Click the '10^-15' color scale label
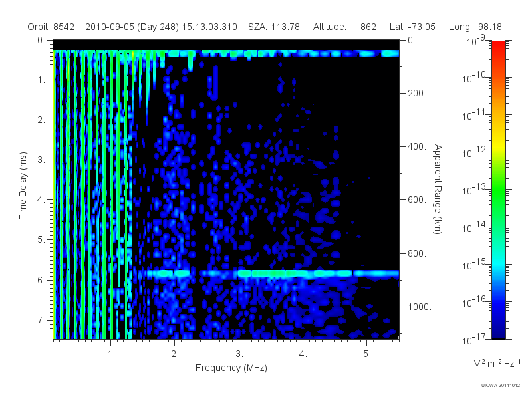Viewport: 532px width, 399px height. point(474,264)
